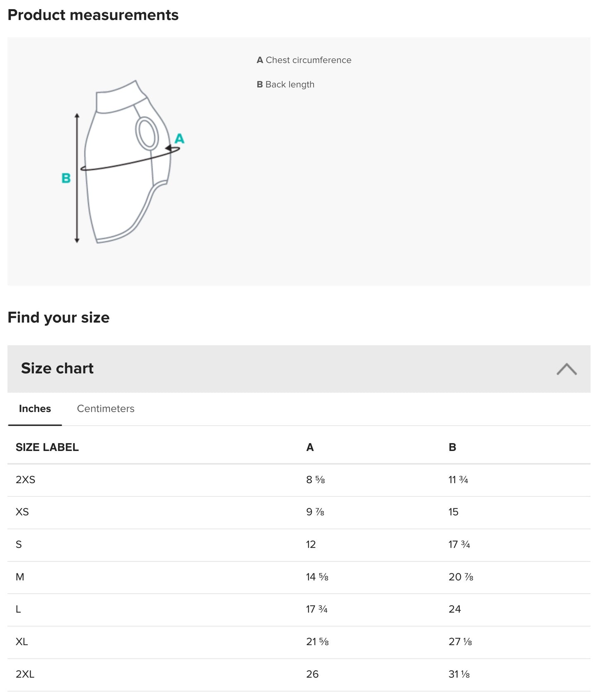Collapse the Size chart chevron arrow
This screenshot has width=598, height=700.
tap(567, 369)
